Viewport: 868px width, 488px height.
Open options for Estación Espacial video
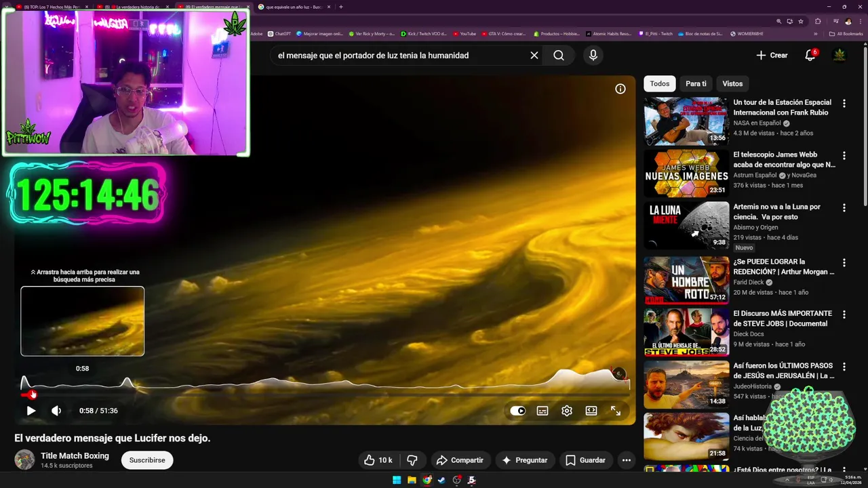(844, 104)
